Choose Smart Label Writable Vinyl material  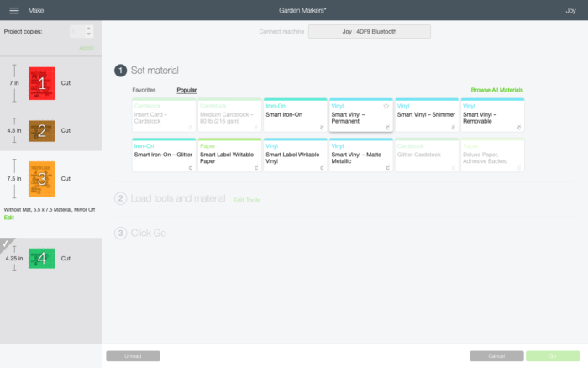pos(295,155)
